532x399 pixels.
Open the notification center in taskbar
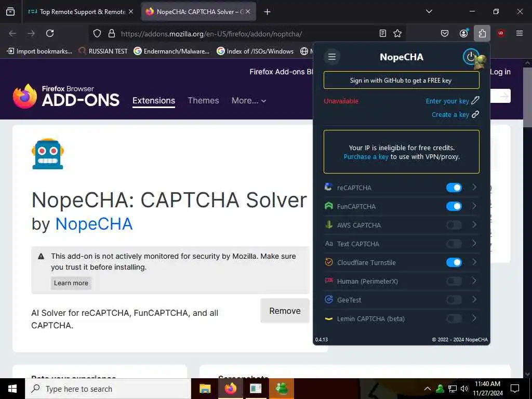[x=515, y=389]
